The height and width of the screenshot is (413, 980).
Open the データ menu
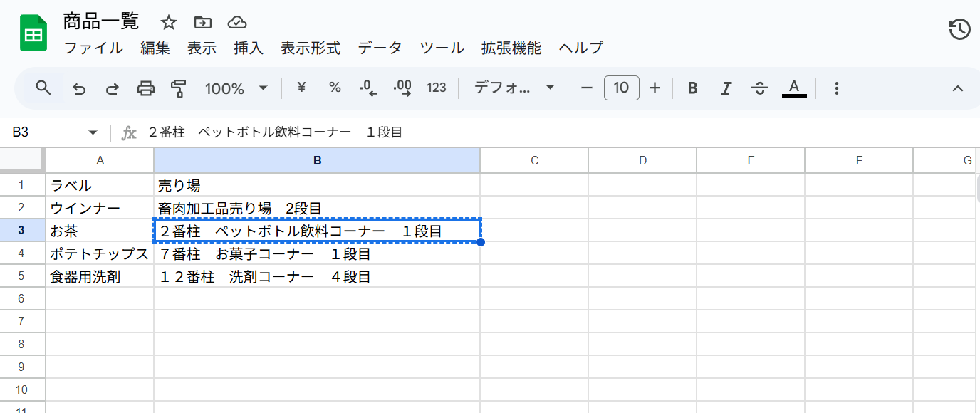380,48
